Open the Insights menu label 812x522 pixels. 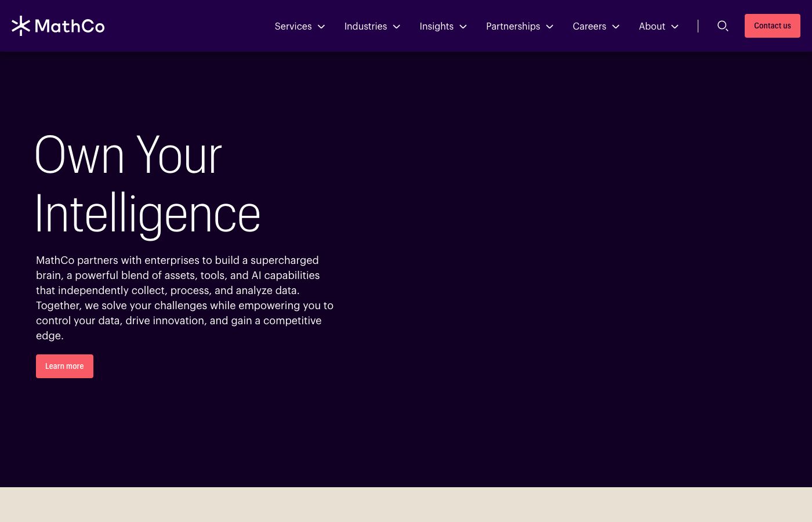tap(436, 26)
